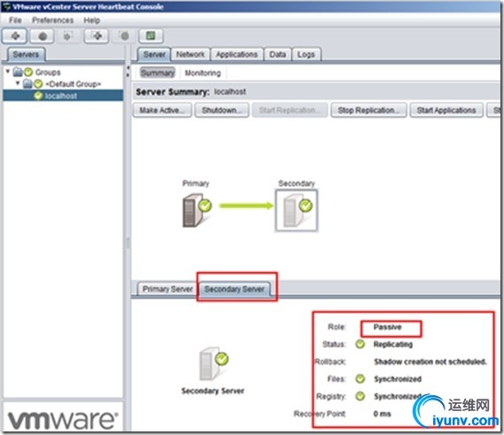
Task: Open the Help menu
Action: 91,20
